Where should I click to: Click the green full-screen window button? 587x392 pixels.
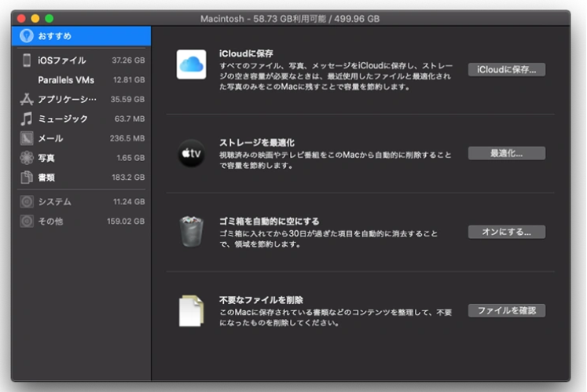tap(49, 18)
